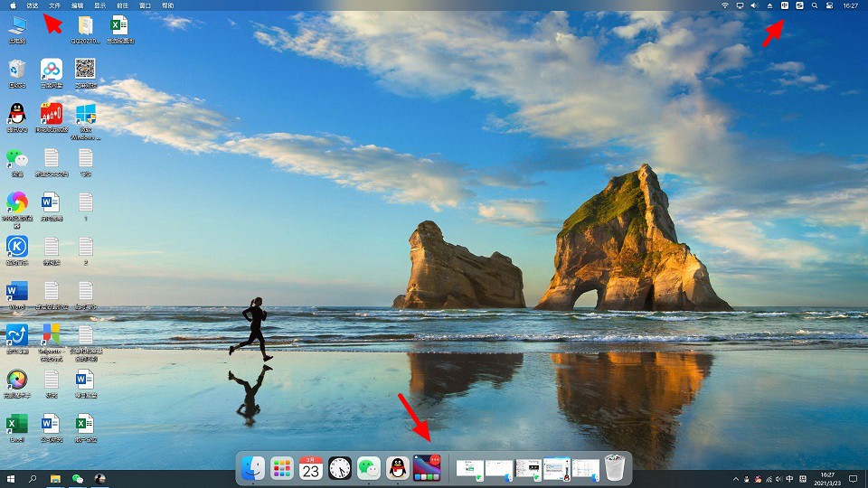This screenshot has height=488, width=868.
Task: Expand the Windows tray hidden icons arrow
Action: tap(735, 478)
